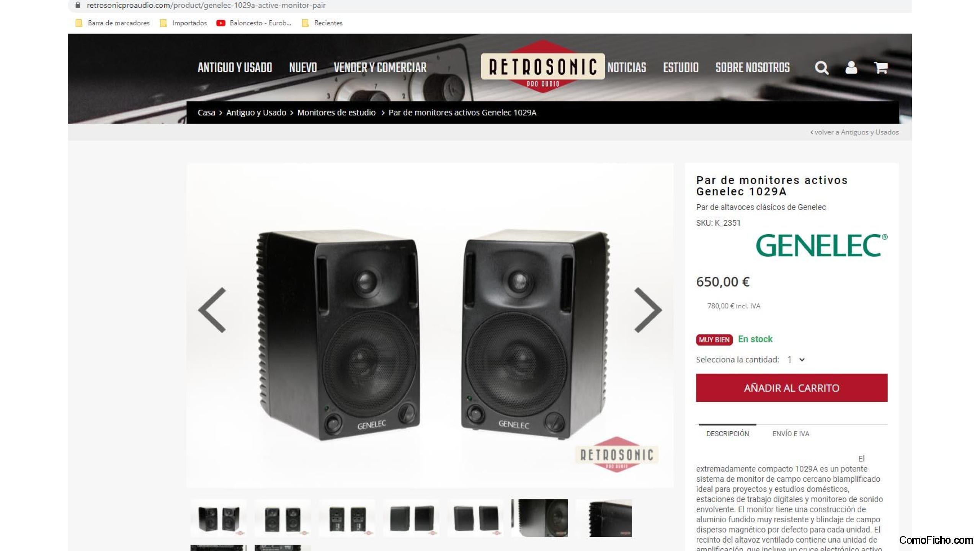Viewport: 980px width, 551px height.
Task: Open the Antiguo y Usado menu
Action: (x=235, y=68)
